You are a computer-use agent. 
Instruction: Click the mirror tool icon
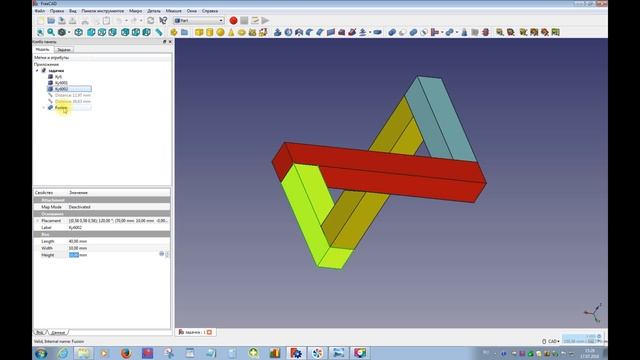coord(299,32)
